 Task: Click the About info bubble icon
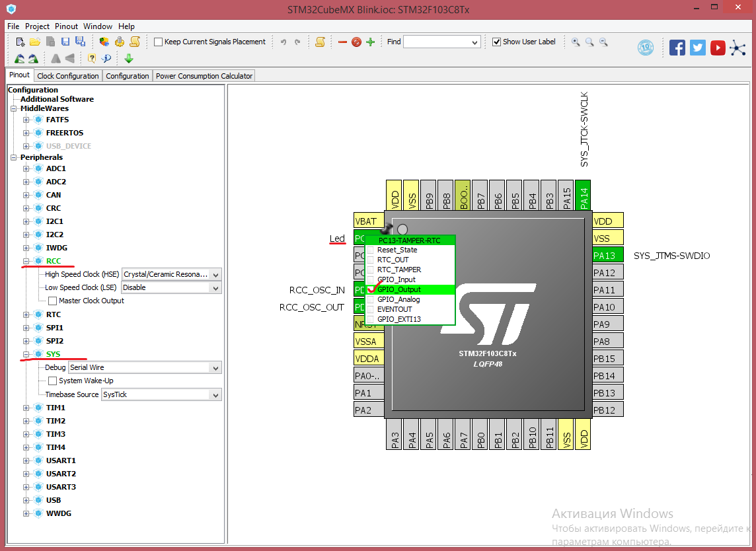[106, 58]
